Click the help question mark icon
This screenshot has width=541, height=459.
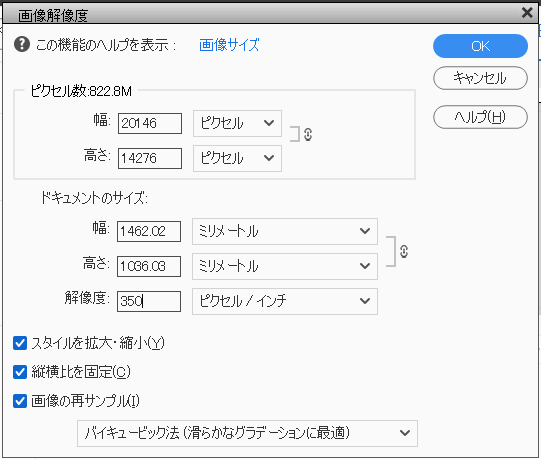click(x=22, y=45)
